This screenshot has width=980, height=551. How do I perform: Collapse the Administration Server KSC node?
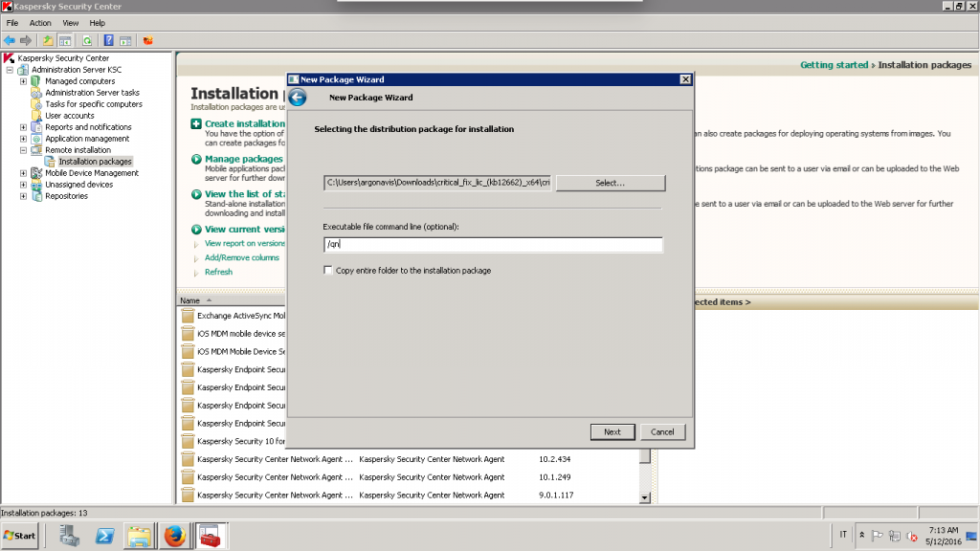tap(10, 70)
